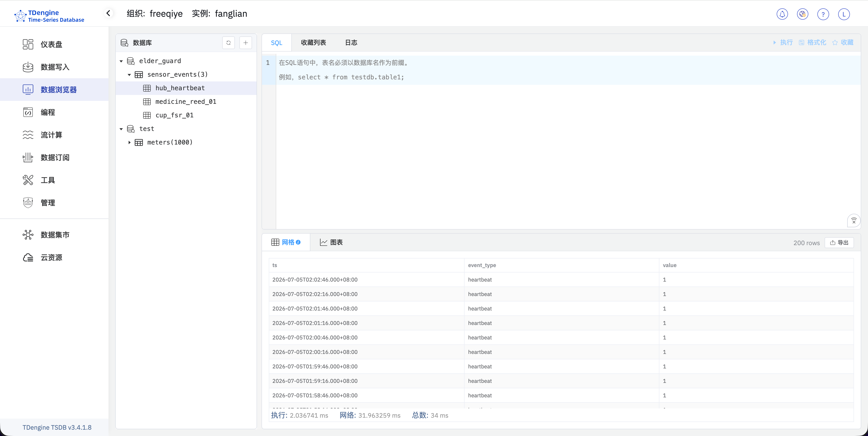The height and width of the screenshot is (436, 868).
Task: Switch to the 日志 tab
Action: pos(351,43)
